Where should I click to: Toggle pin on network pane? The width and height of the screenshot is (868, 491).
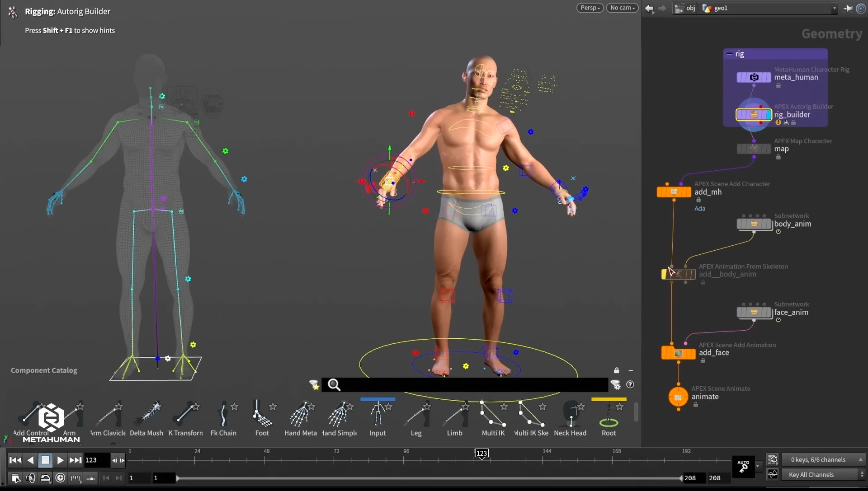point(848,8)
